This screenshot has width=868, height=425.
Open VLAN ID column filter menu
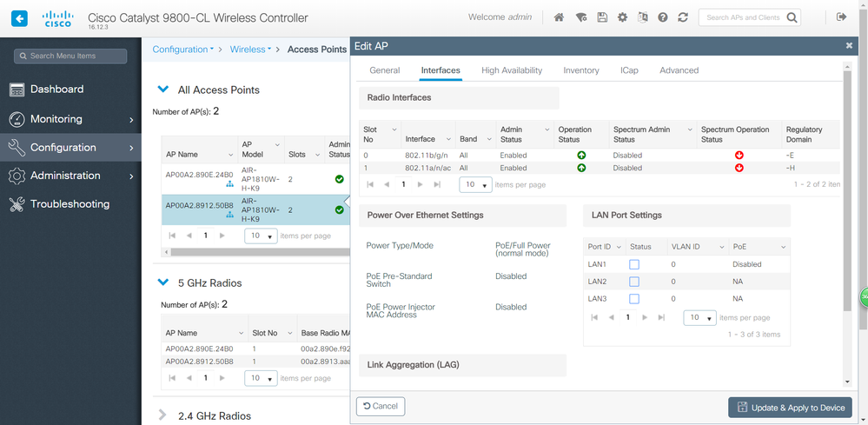[x=722, y=247]
